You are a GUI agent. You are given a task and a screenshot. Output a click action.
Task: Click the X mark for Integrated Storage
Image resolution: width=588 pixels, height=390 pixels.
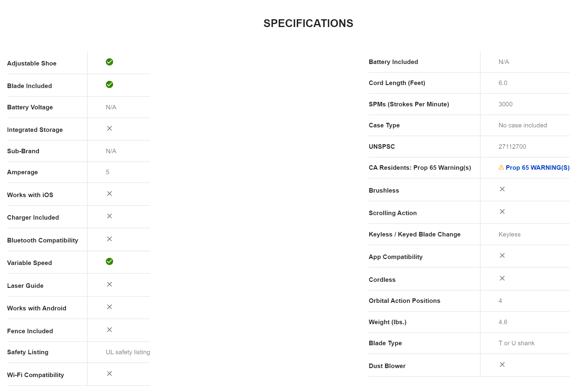pyautogui.click(x=109, y=128)
